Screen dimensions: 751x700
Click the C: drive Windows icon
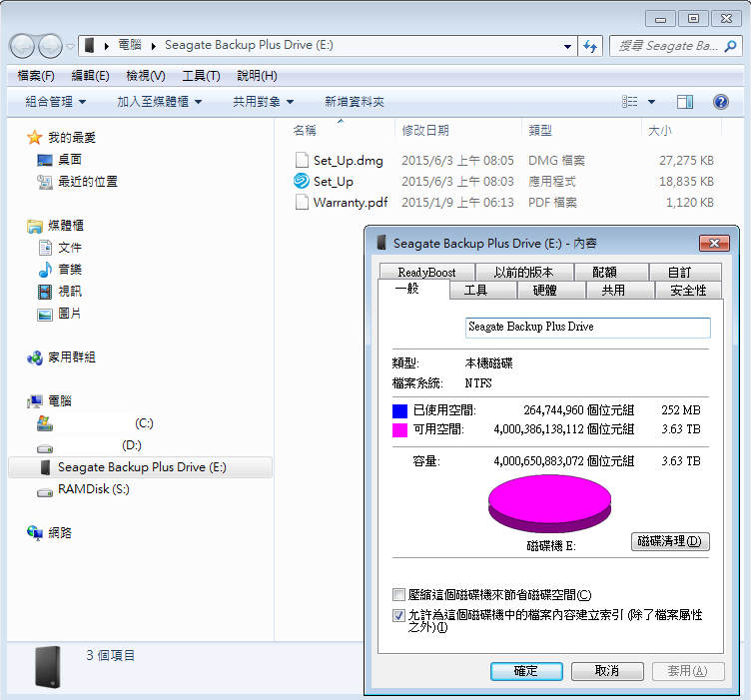click(45, 423)
